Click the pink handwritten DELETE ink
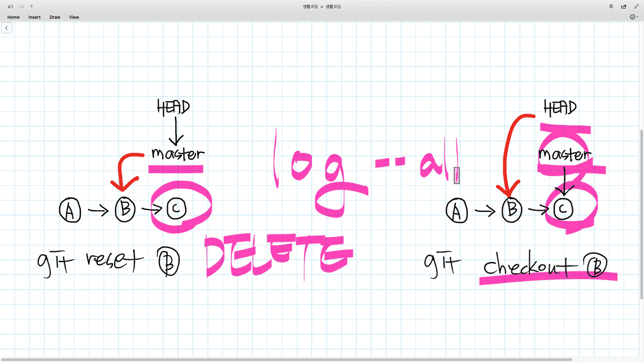The width and height of the screenshot is (644, 362). pos(276,257)
